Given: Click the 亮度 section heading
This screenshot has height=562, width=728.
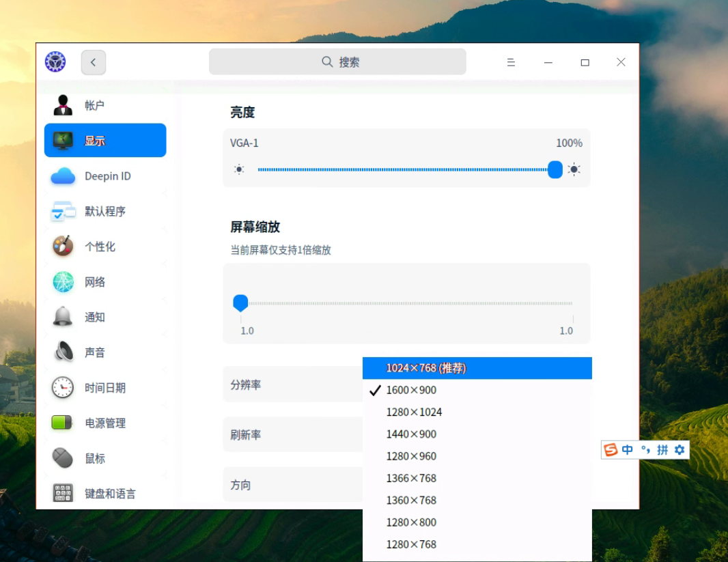Looking at the screenshot, I should click(242, 112).
